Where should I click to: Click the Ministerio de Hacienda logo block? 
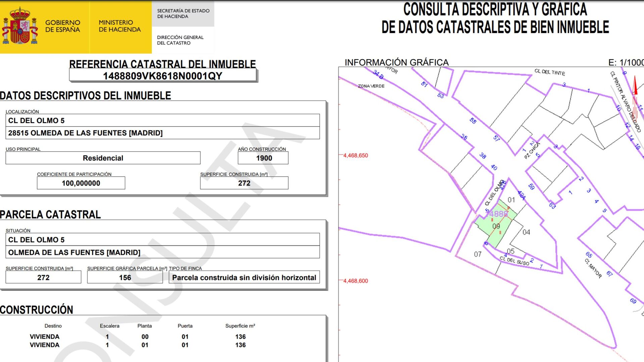[120, 26]
